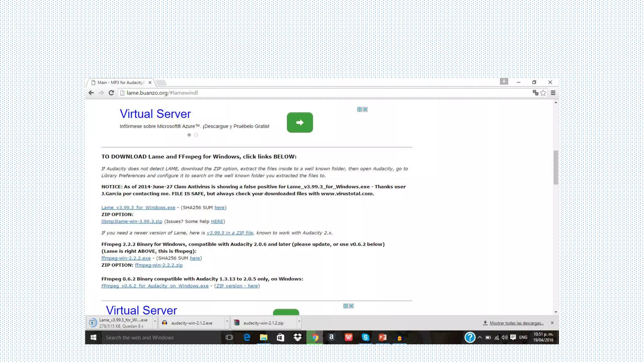The image size is (644, 362).
Task: Expand options for the Lame_v3.99.3 download
Action: tap(155, 322)
